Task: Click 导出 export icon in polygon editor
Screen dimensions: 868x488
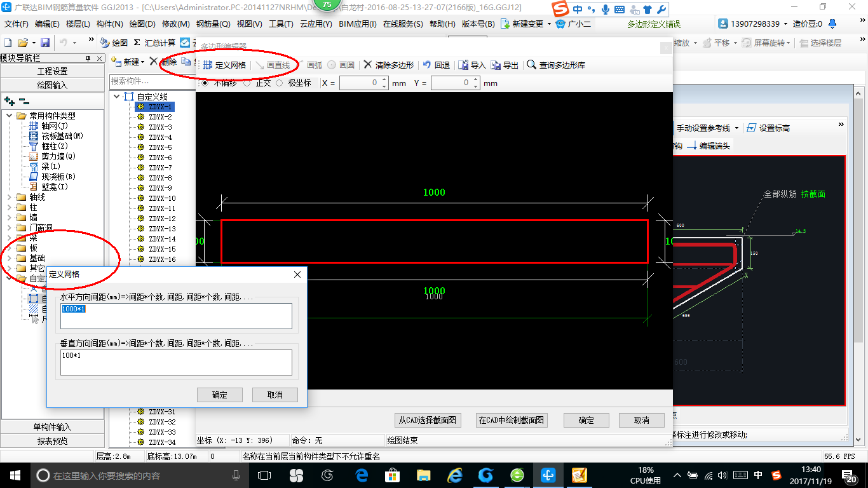Action: (505, 65)
